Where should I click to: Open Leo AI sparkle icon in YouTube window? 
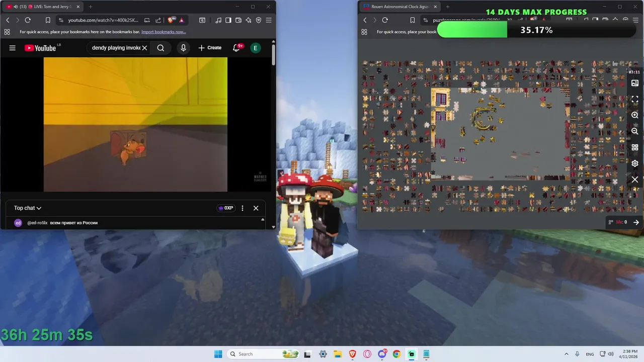(249, 20)
